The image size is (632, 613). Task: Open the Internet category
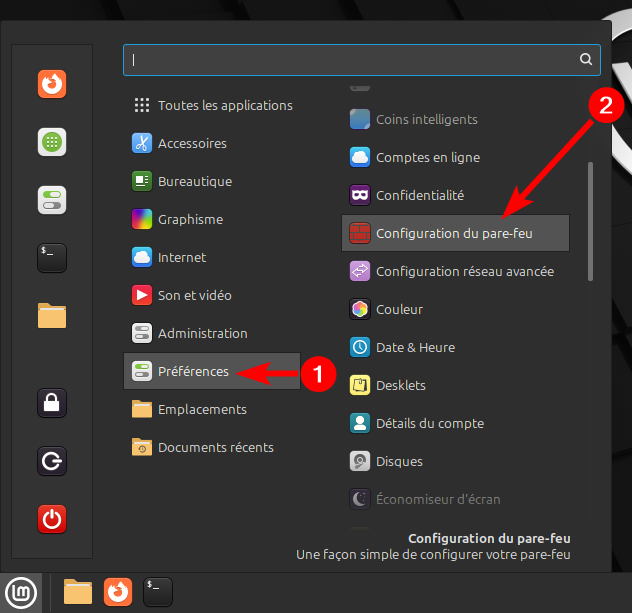click(181, 257)
